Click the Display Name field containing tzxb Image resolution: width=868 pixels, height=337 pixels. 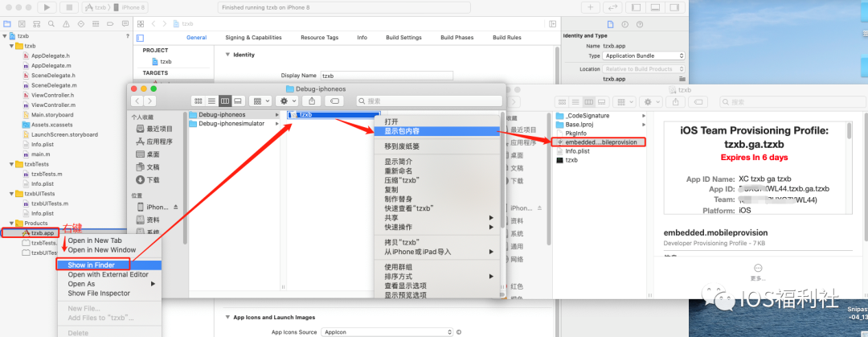point(387,76)
